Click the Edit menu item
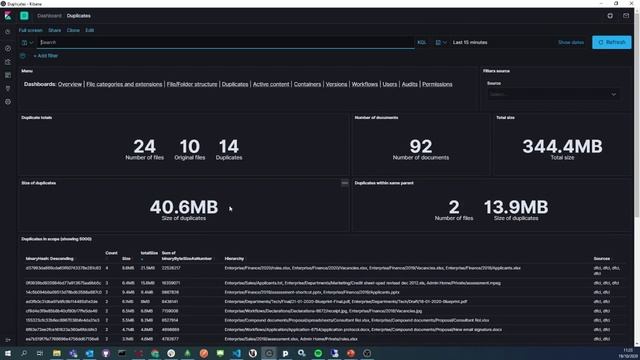The image size is (640, 360). click(89, 30)
